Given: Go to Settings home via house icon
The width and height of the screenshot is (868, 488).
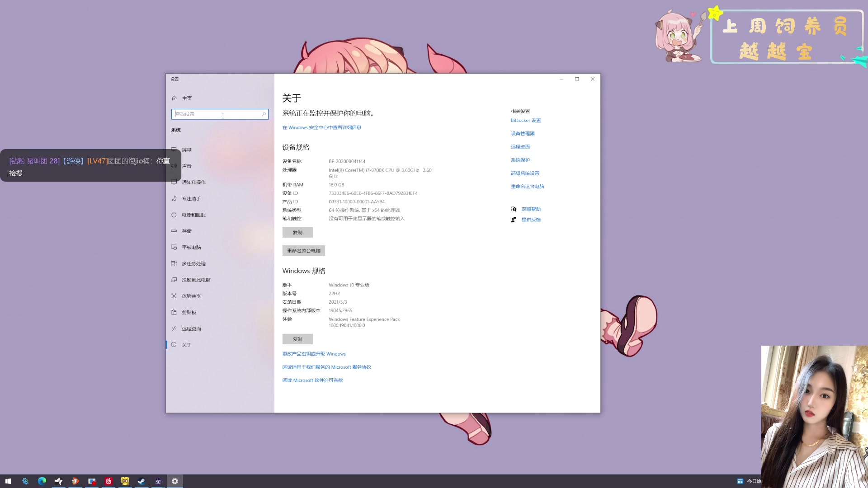Looking at the screenshot, I should pyautogui.click(x=174, y=98).
